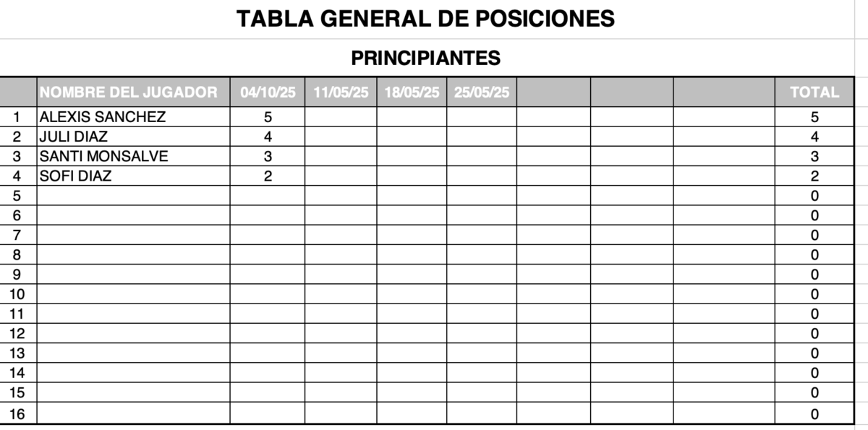Select the 11/05/25 date column header

(x=341, y=92)
